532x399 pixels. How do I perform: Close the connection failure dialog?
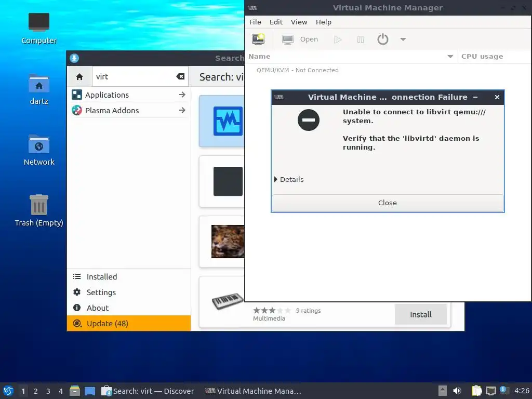click(x=388, y=203)
